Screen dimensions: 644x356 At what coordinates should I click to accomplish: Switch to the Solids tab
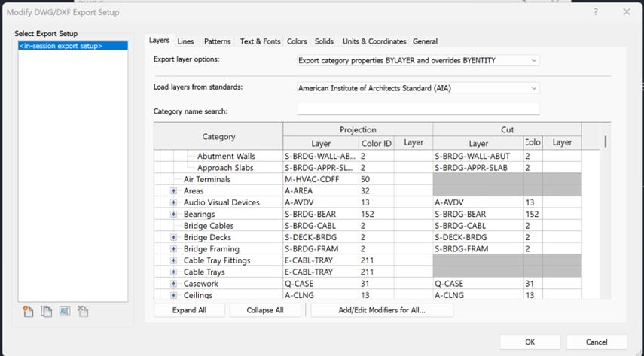(x=324, y=41)
